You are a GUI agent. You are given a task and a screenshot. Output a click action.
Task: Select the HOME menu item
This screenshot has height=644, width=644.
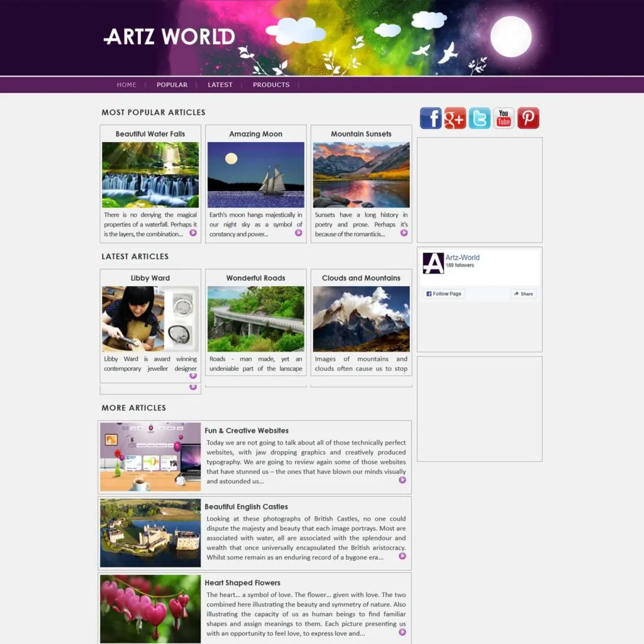126,84
